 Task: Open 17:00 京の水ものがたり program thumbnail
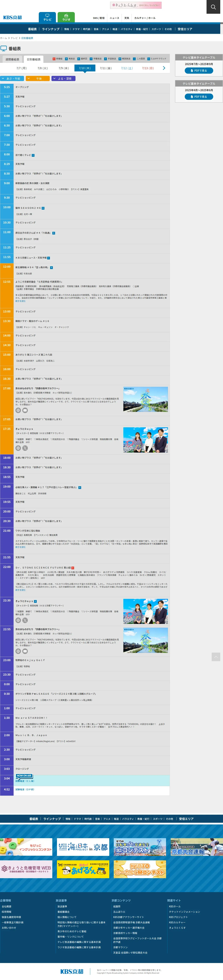point(145,400)
